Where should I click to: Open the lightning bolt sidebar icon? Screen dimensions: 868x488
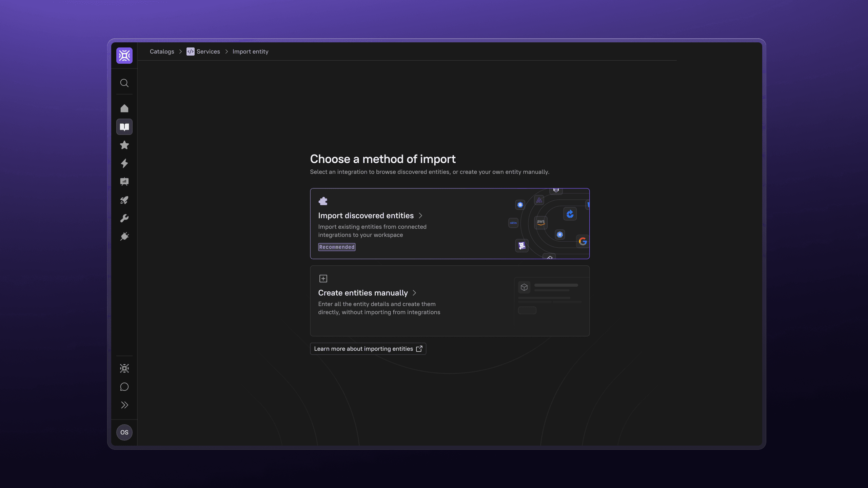(x=124, y=163)
